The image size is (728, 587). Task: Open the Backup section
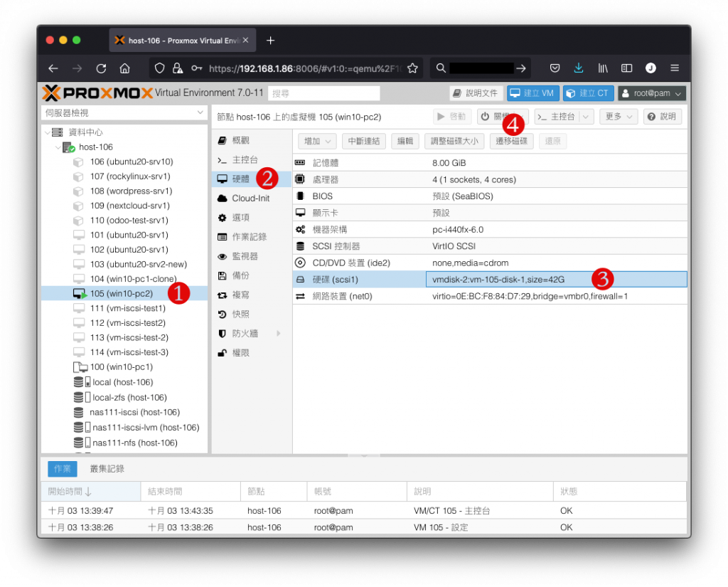pos(252,275)
